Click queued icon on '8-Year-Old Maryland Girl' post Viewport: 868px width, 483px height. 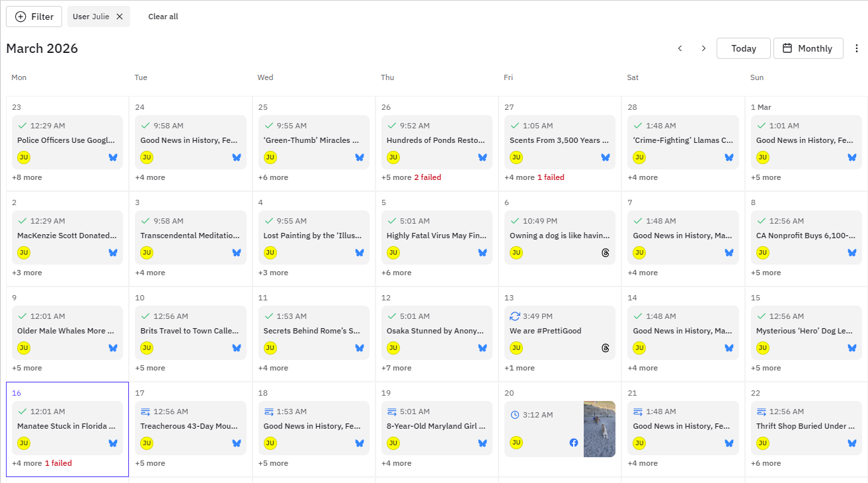pos(392,412)
